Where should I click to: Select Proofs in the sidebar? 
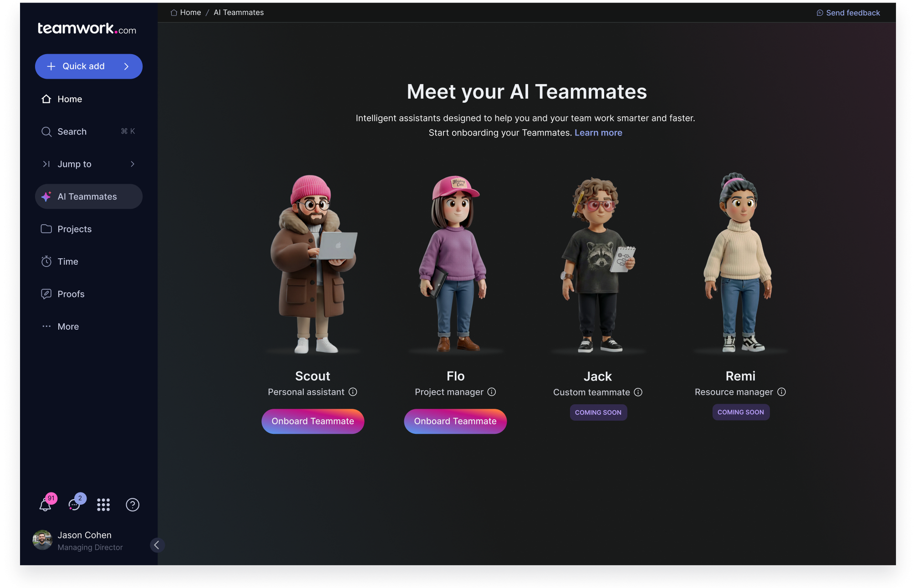click(71, 294)
